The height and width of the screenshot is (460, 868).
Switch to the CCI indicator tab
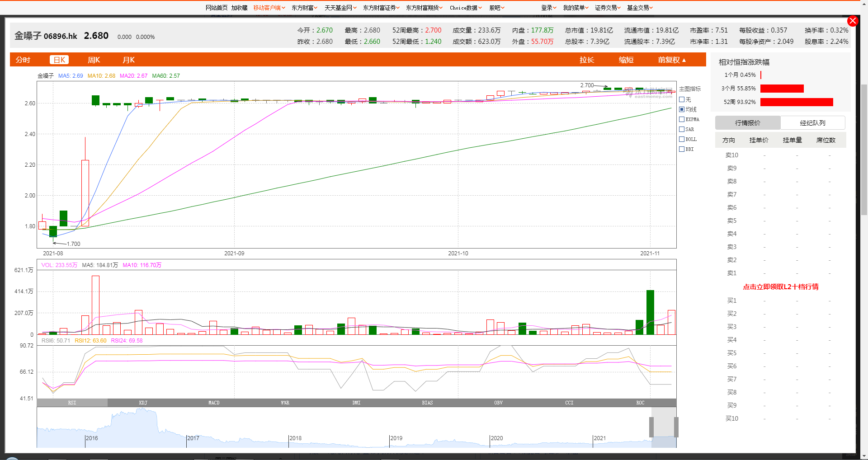569,403
